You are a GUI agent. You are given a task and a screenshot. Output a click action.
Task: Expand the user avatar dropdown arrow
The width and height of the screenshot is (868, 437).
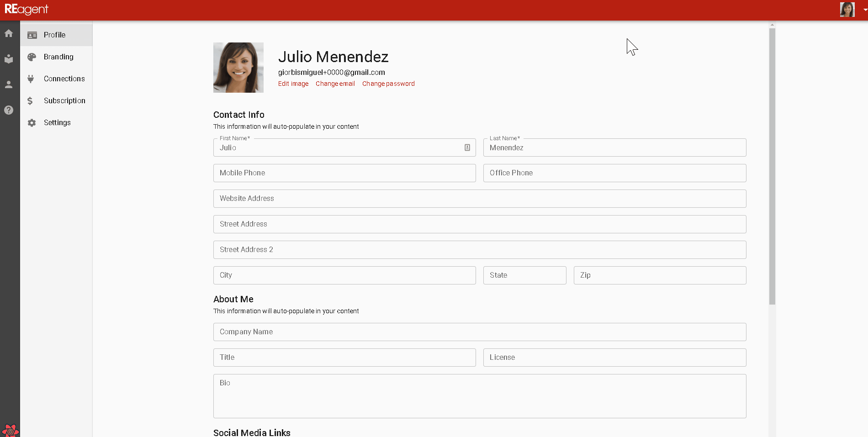(x=865, y=10)
